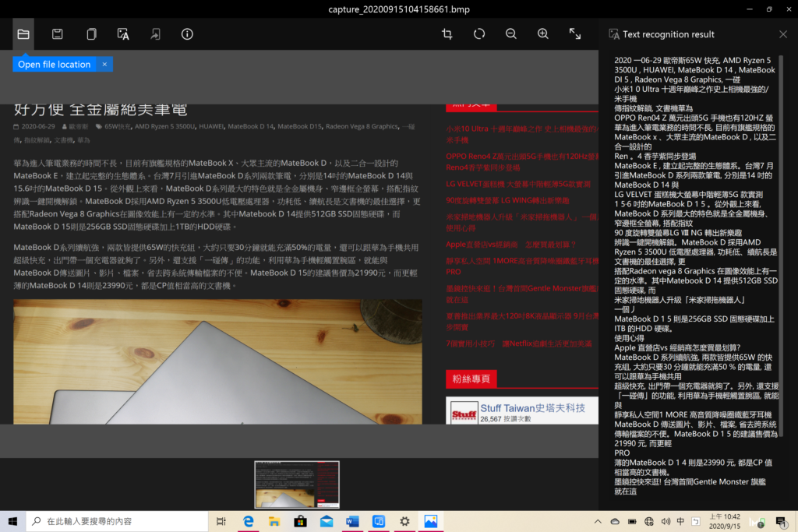This screenshot has height=532, width=798.
Task: Open File Explorer from the taskbar
Action: 274,521
